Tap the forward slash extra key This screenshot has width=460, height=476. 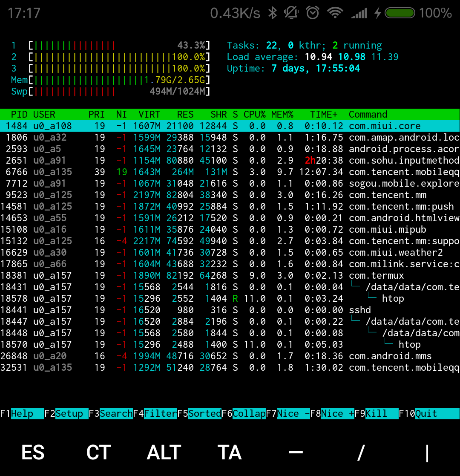pyautogui.click(x=361, y=452)
